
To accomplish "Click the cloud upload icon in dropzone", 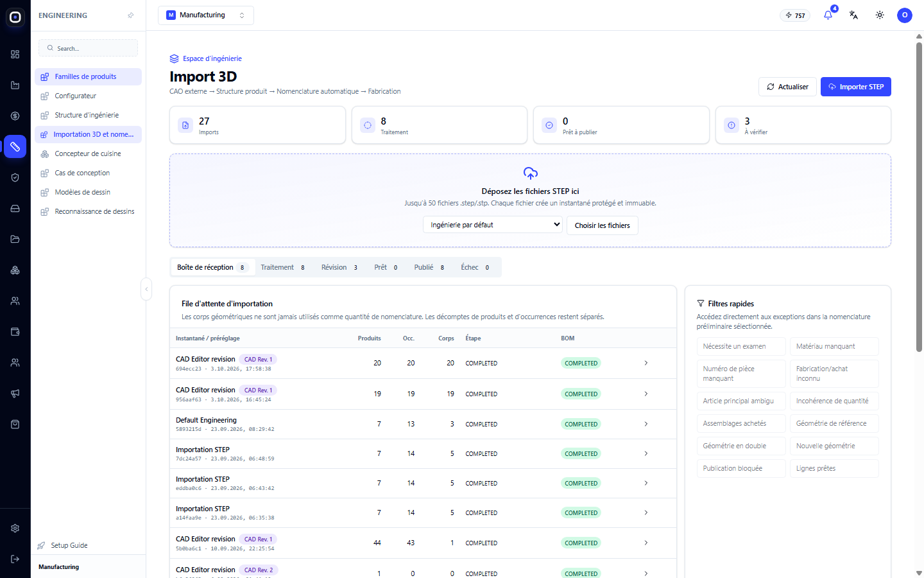I will point(530,173).
